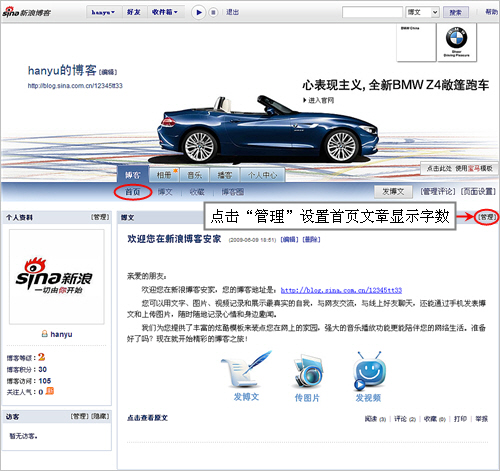
Task: Click the 发视频 TV smiley icon
Action: 369,371
